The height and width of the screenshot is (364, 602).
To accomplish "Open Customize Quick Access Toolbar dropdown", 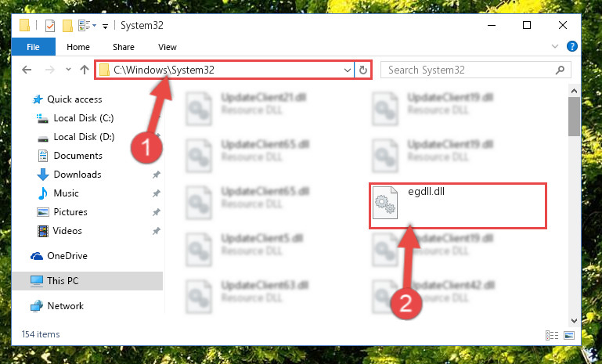I will [x=105, y=27].
